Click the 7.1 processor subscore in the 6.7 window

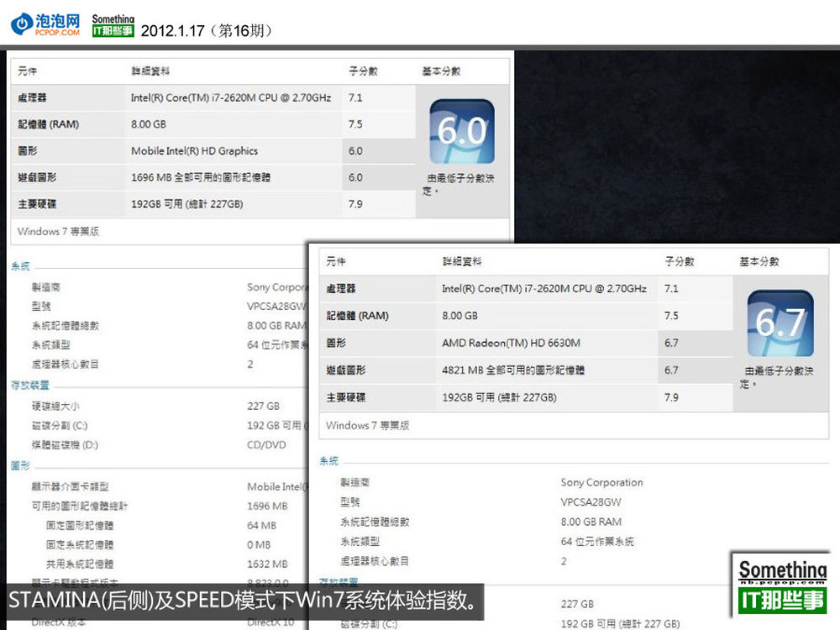pyautogui.click(x=671, y=289)
